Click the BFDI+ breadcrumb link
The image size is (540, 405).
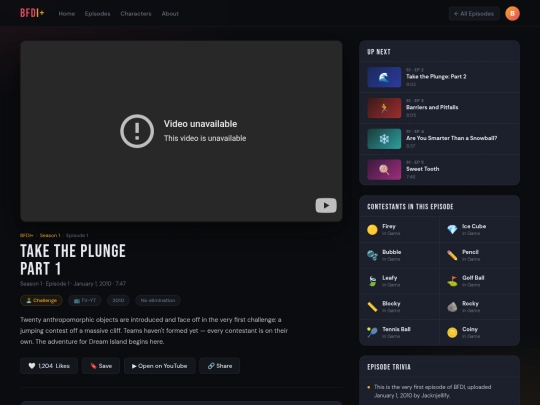coord(27,235)
